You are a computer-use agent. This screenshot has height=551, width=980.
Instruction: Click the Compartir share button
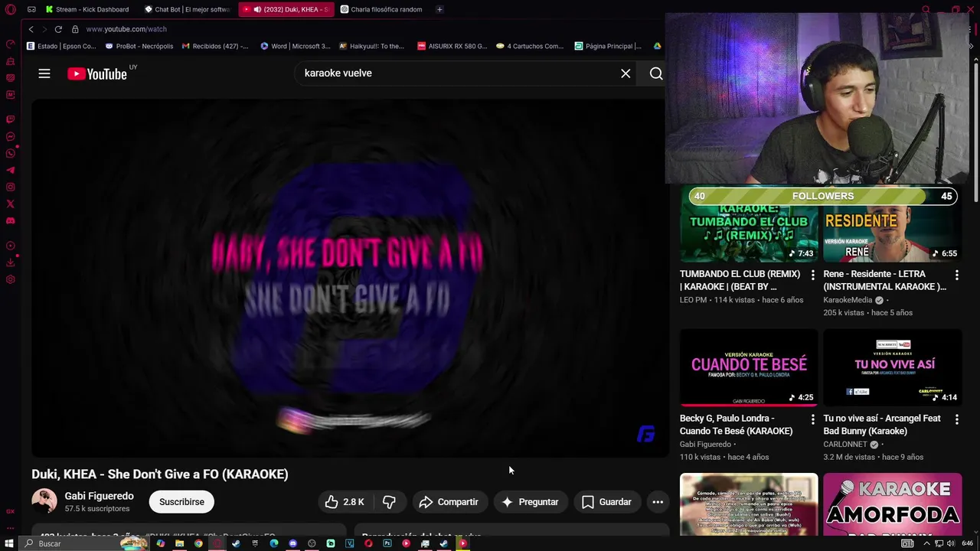(449, 502)
